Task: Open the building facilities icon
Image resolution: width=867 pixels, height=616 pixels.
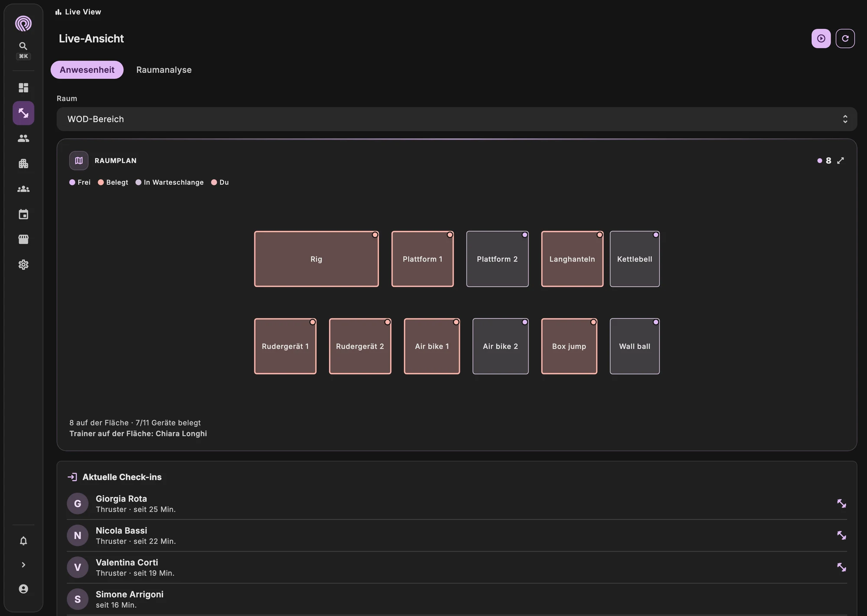Action: pyautogui.click(x=23, y=164)
